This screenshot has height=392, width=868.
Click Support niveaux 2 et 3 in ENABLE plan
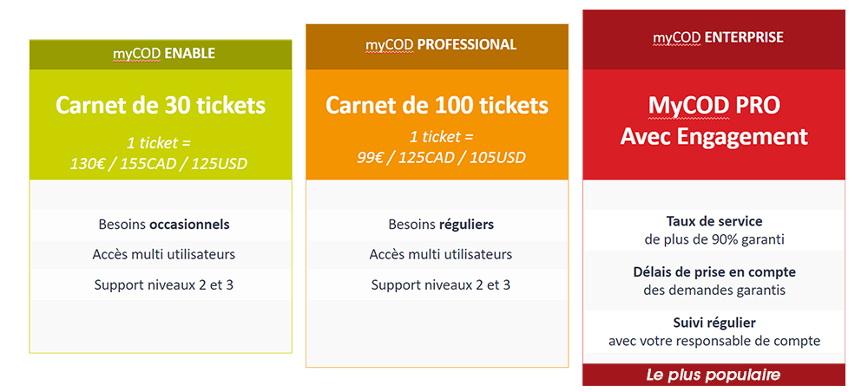point(164,285)
